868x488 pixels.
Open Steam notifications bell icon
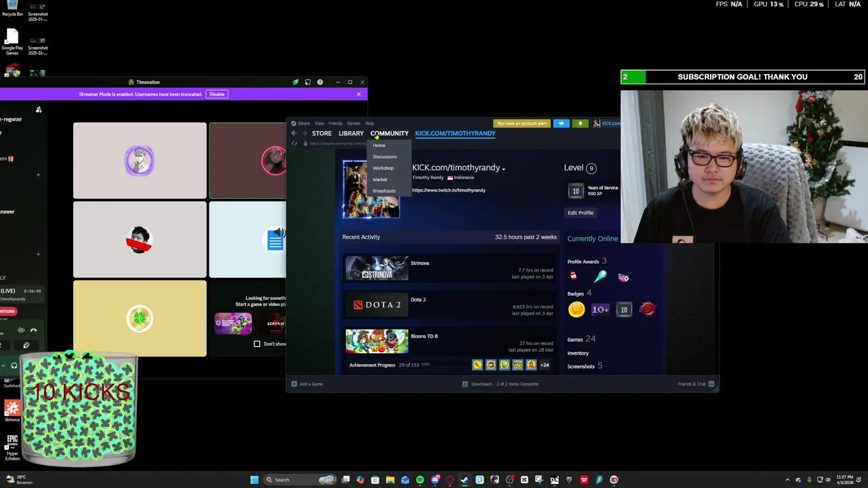pyautogui.click(x=580, y=123)
